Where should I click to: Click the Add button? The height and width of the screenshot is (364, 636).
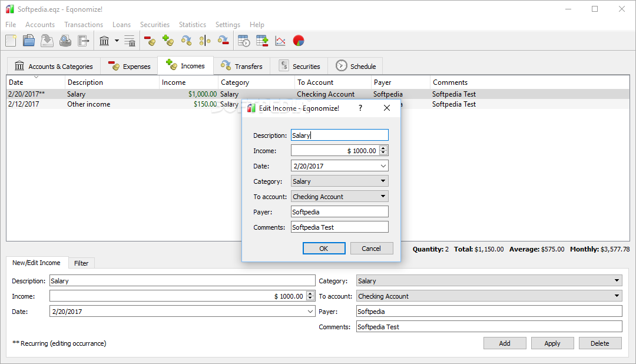click(x=505, y=343)
